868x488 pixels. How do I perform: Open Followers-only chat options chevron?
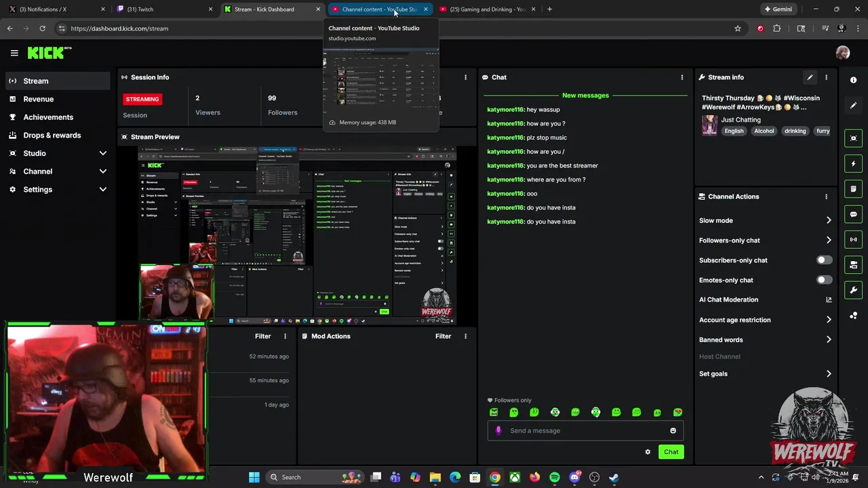829,240
